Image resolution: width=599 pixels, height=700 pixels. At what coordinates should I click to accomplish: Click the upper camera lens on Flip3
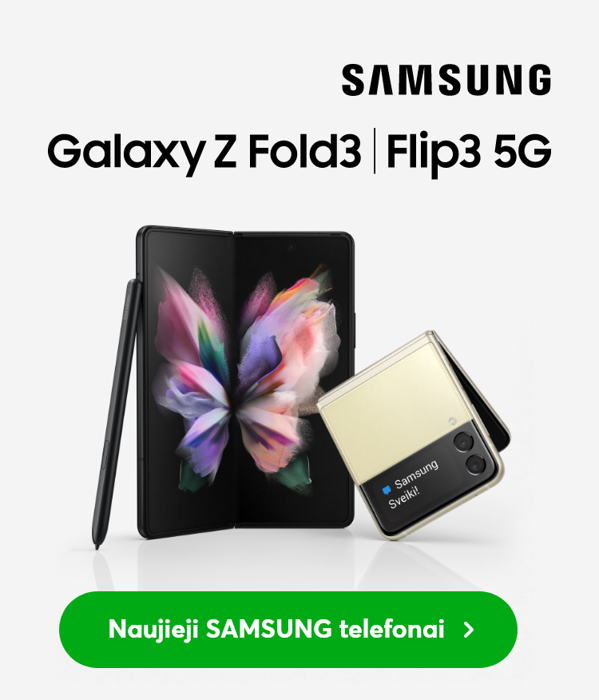click(464, 443)
